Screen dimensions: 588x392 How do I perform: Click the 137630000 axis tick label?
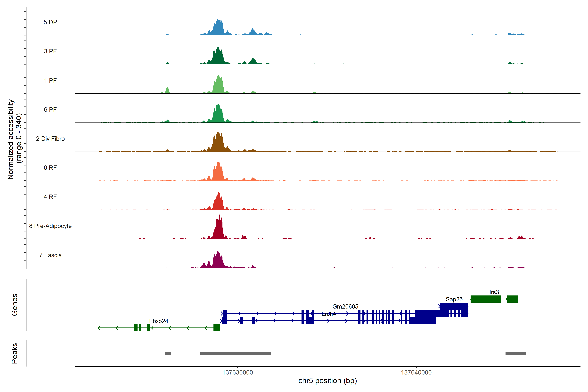(x=237, y=372)
